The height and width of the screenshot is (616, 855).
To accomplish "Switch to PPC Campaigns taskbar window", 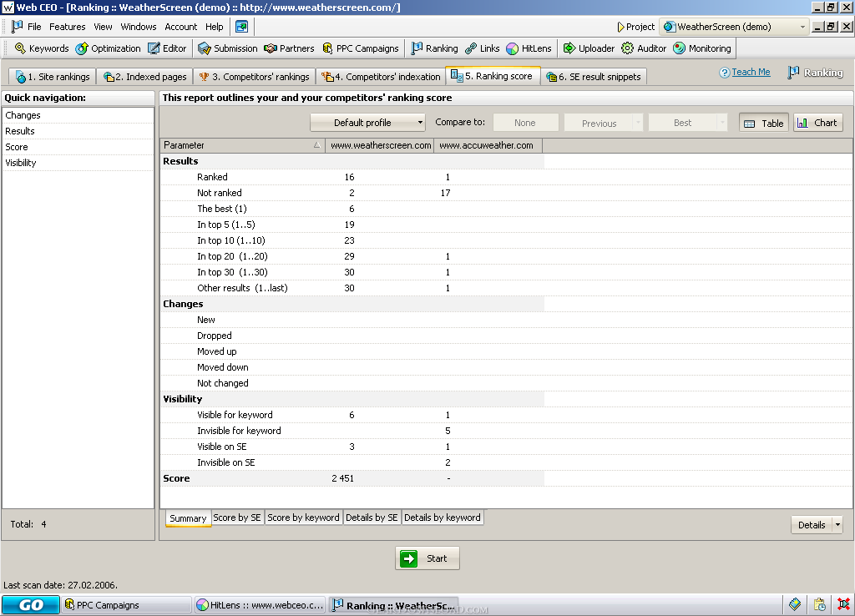I will tap(127, 604).
